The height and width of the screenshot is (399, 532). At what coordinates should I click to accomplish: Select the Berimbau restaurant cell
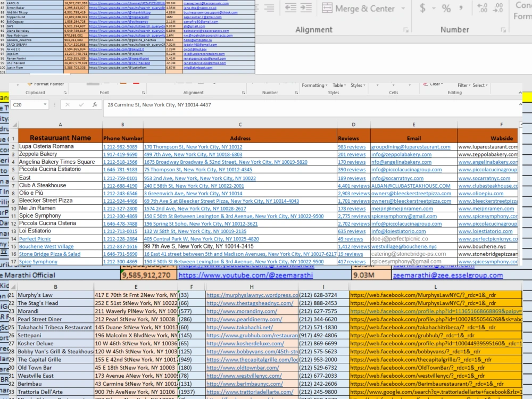click(x=55, y=384)
